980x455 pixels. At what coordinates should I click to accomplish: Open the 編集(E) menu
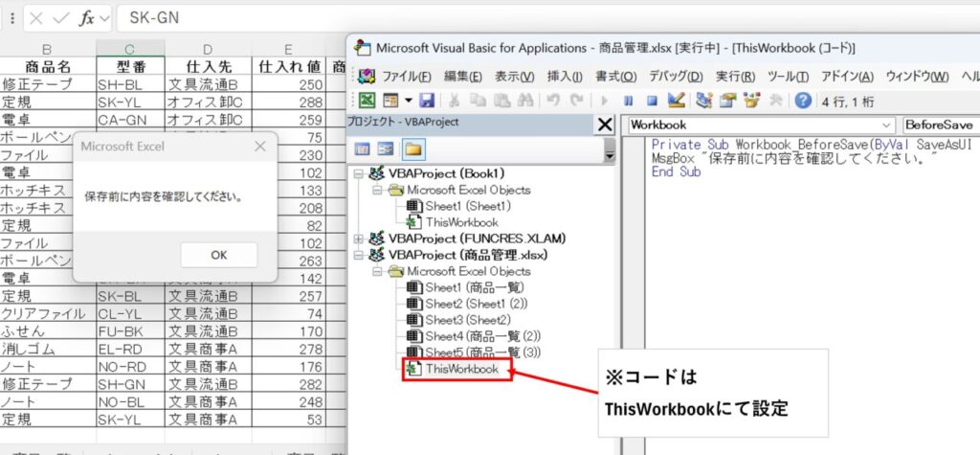463,77
